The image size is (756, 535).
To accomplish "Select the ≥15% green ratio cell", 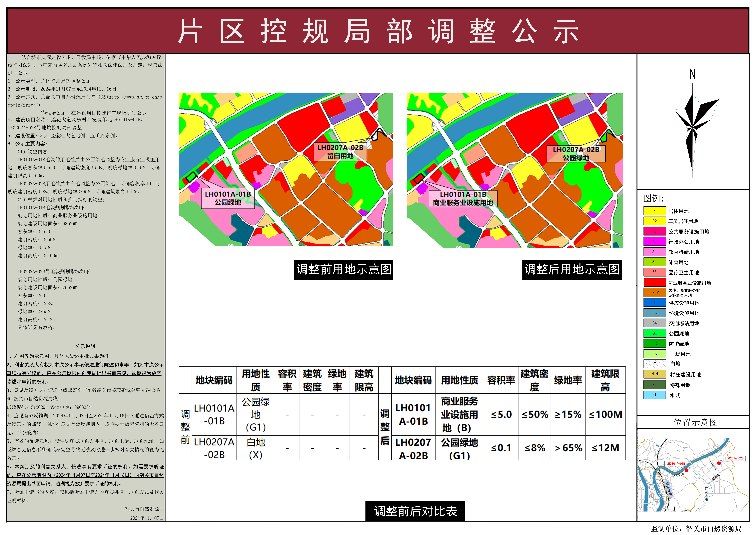I will tap(568, 414).
